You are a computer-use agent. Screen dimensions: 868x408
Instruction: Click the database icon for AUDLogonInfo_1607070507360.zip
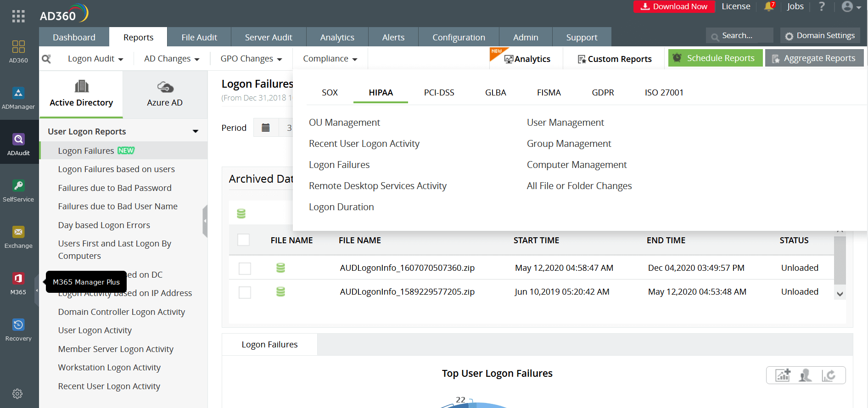pos(280,268)
